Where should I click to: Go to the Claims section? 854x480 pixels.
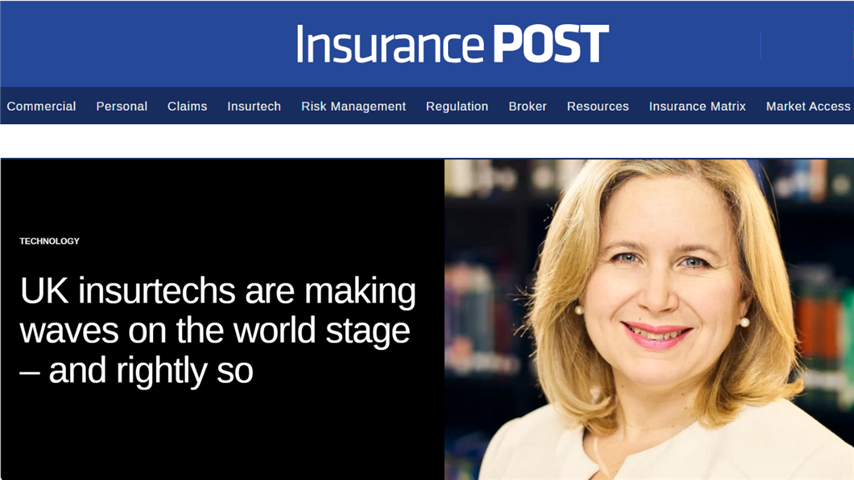click(x=187, y=106)
